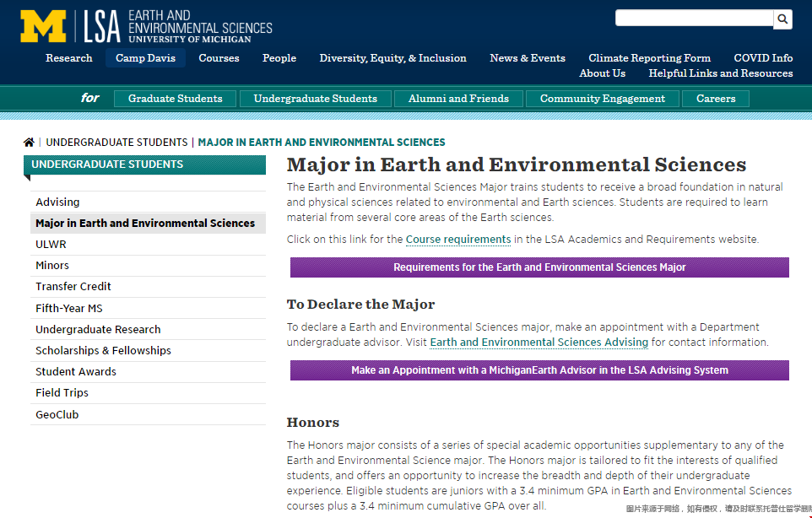Click the Course requirements link

pyautogui.click(x=457, y=240)
